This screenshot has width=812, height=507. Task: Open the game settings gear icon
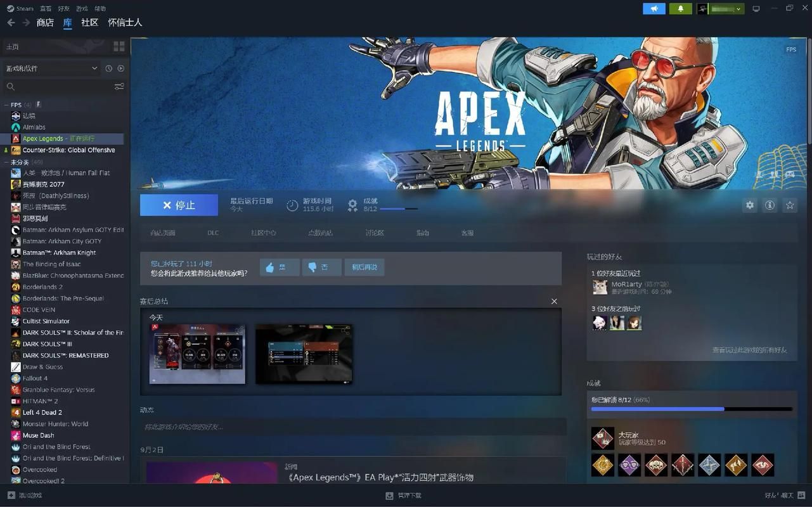click(750, 205)
